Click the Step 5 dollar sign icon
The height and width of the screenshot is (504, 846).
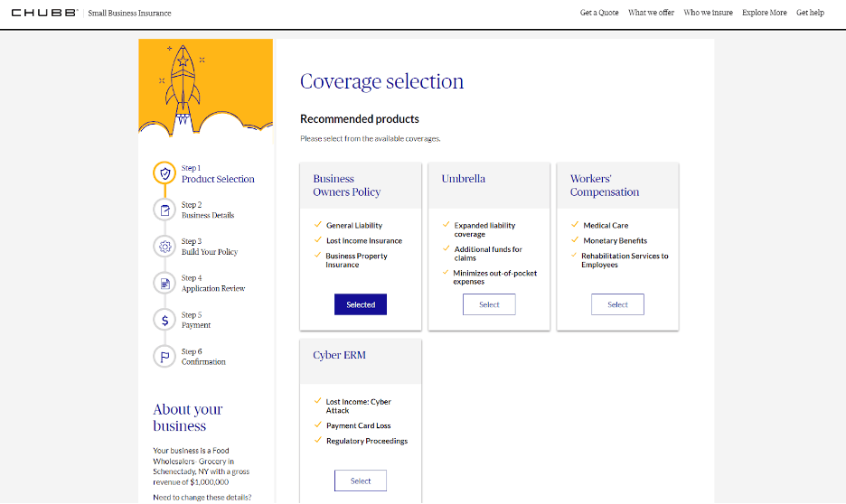(164, 320)
